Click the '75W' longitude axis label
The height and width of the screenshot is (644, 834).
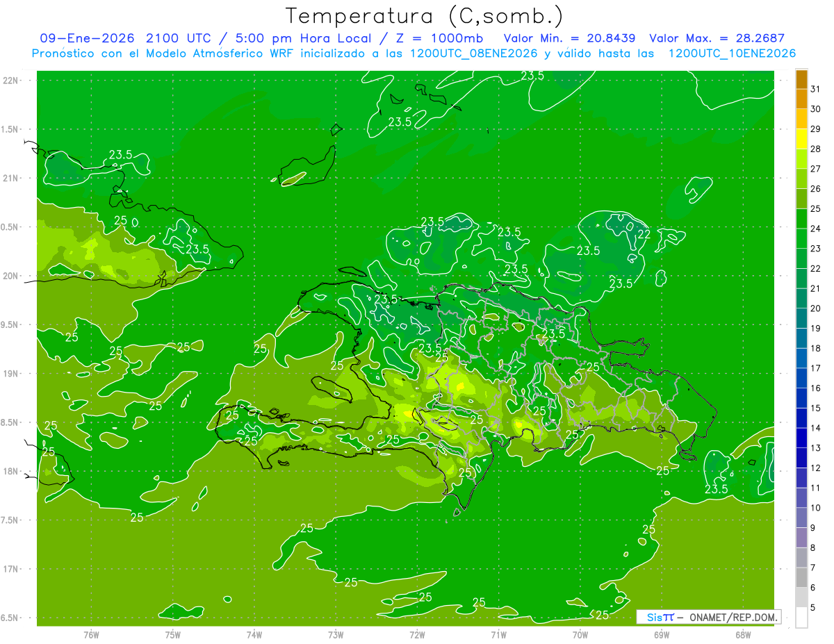[x=173, y=634]
